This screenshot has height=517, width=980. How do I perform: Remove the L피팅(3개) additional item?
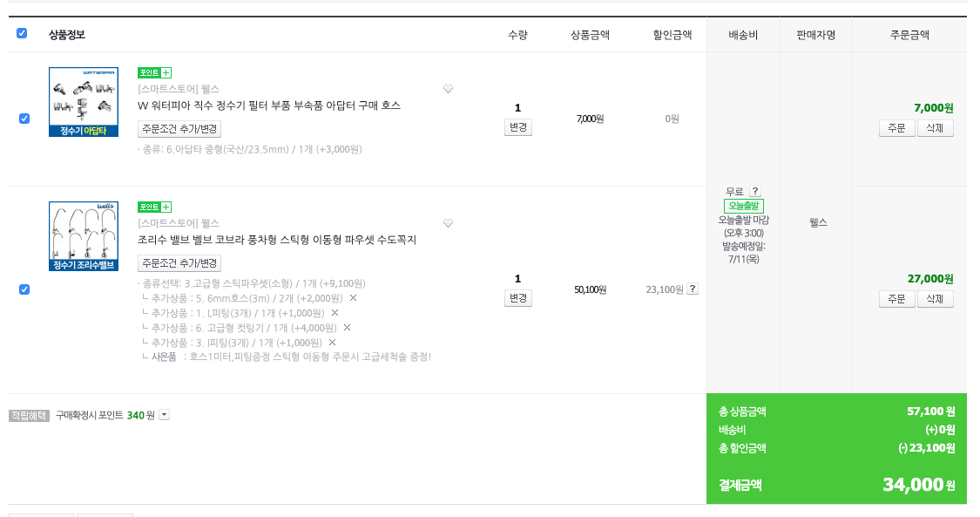(x=335, y=313)
